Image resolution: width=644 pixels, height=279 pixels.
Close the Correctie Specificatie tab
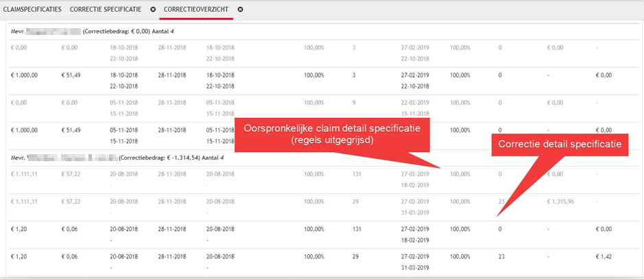(153, 10)
